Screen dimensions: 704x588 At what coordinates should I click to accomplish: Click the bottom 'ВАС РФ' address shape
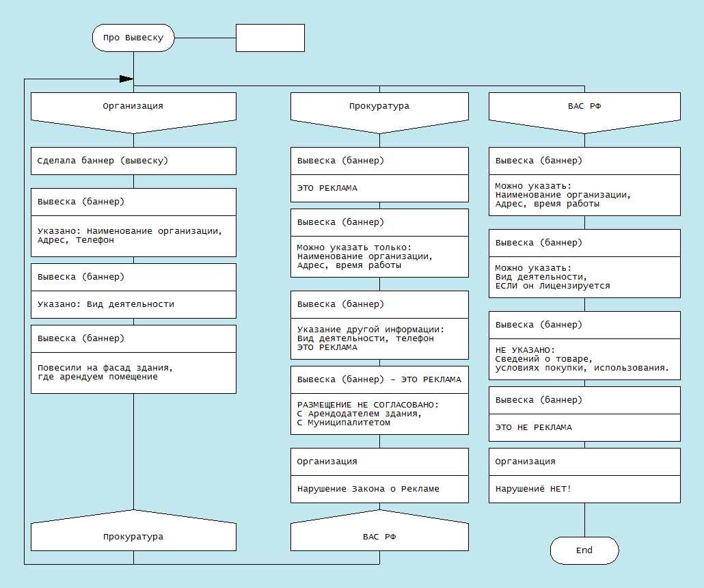(379, 535)
